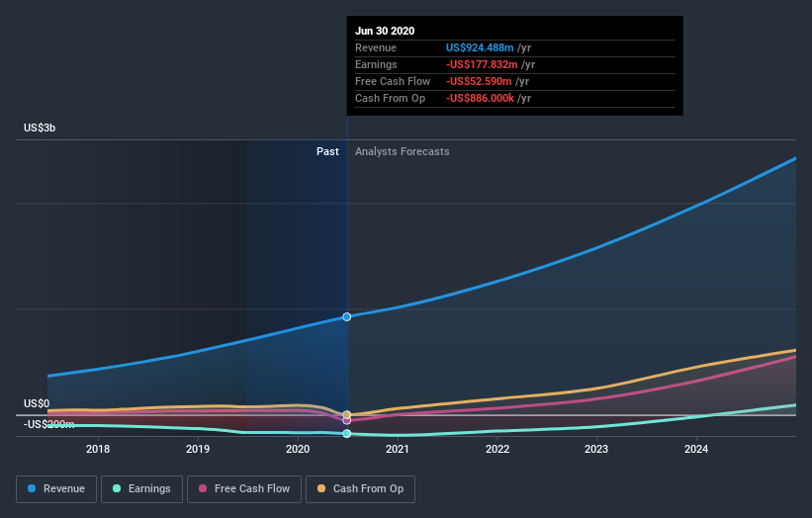Click the orange Cash From Op legend dot

click(321, 488)
